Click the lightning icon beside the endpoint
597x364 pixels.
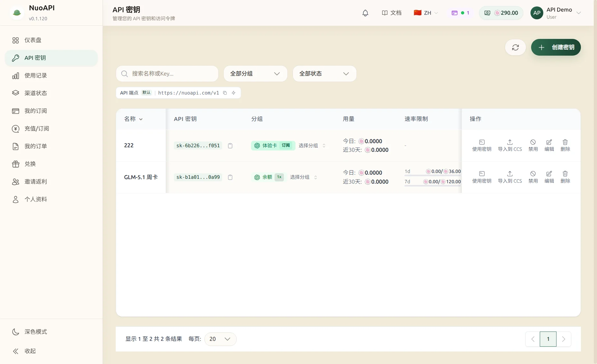(x=234, y=93)
